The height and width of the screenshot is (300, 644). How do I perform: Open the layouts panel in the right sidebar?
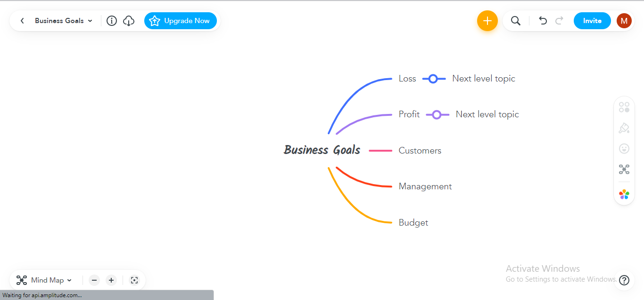point(624,107)
